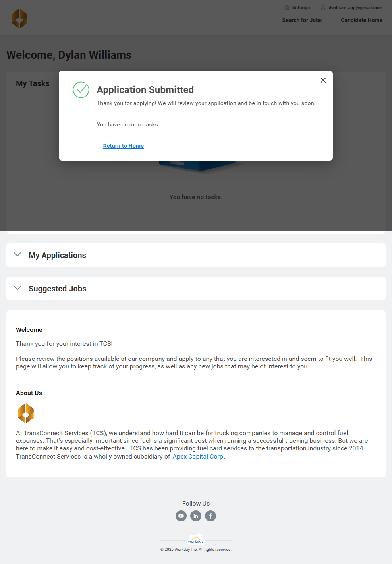Follow the Apex Capital Corp link
The height and width of the screenshot is (564, 392).
click(x=198, y=457)
